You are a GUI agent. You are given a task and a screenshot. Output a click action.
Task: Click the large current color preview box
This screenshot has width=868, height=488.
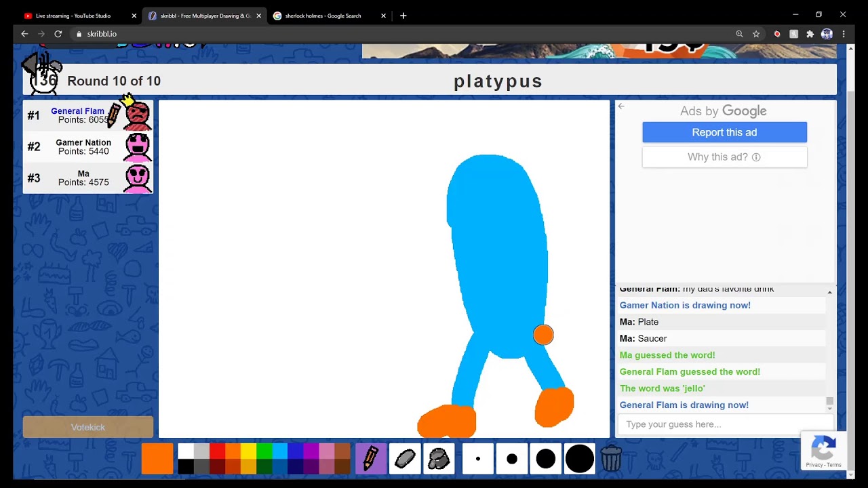(157, 459)
